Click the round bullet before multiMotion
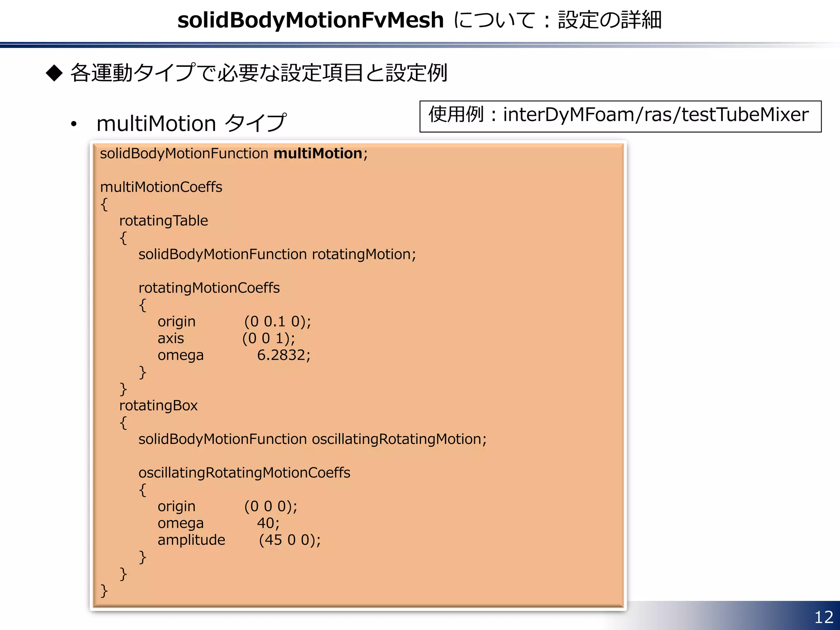 click(x=74, y=124)
